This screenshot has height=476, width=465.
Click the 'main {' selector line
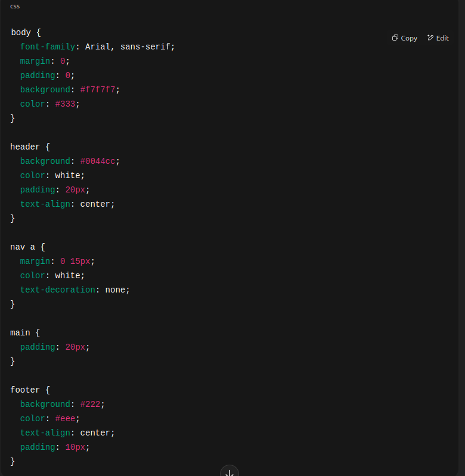[25, 332]
